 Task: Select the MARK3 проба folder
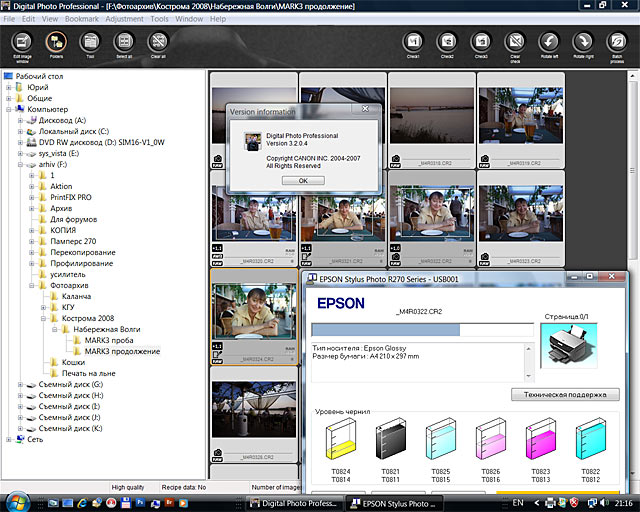click(109, 340)
